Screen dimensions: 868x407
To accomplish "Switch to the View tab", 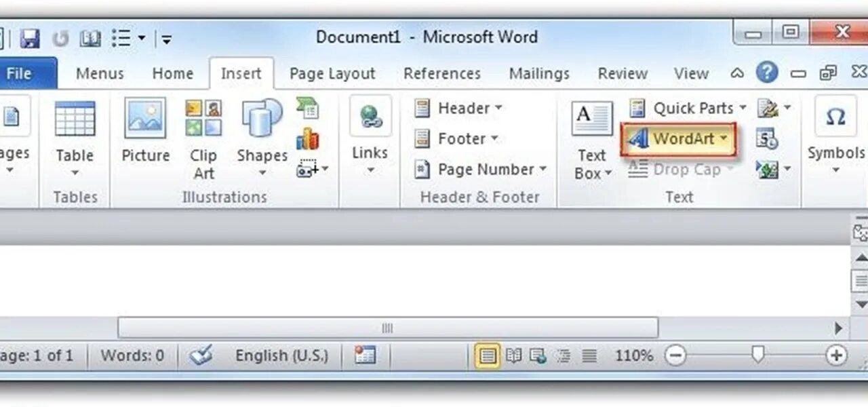I will coord(691,73).
